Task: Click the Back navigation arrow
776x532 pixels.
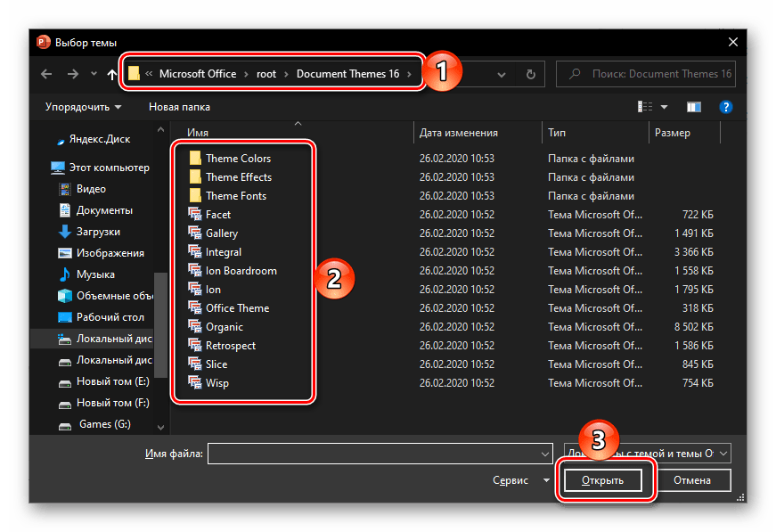Action: [x=47, y=75]
